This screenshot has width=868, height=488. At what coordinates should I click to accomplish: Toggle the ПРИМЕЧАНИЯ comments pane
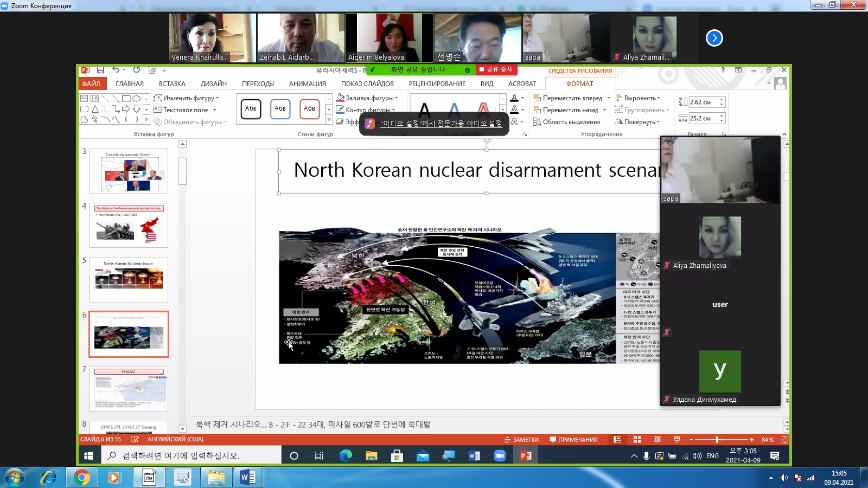point(573,440)
